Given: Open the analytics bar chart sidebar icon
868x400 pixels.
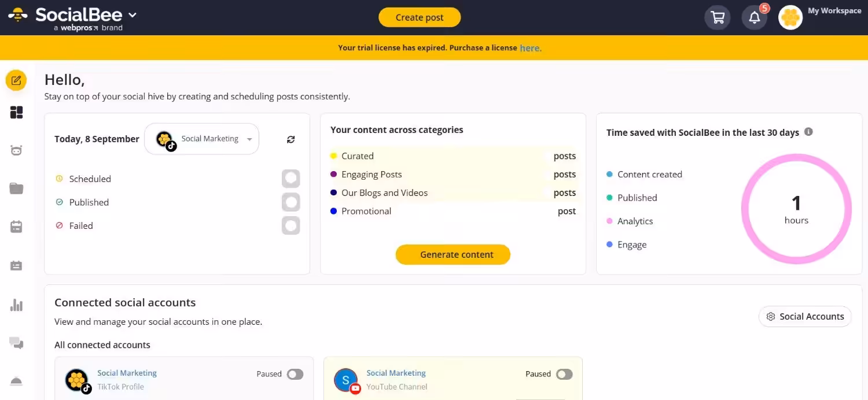Looking at the screenshot, I should pyautogui.click(x=16, y=305).
